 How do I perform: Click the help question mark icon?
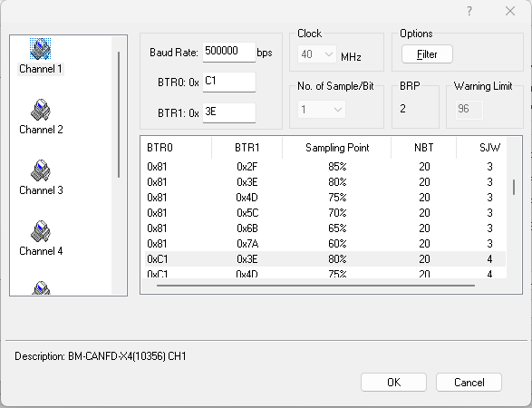coord(469,11)
